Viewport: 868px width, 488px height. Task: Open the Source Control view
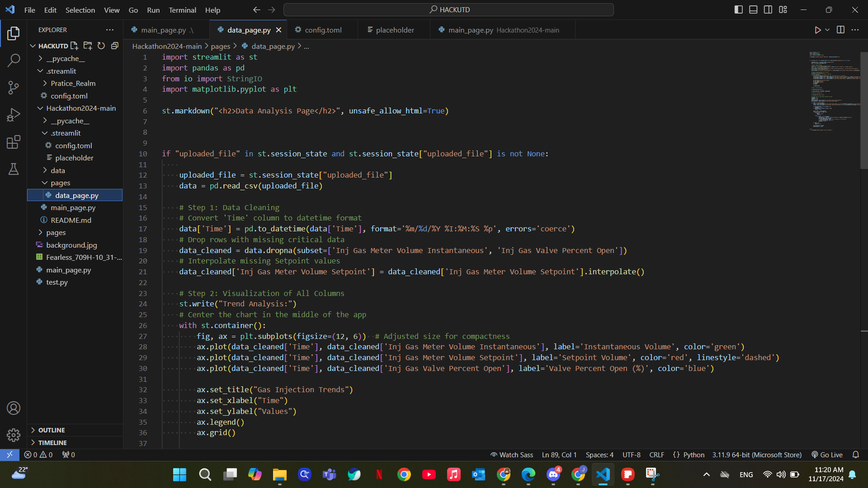pyautogui.click(x=14, y=88)
